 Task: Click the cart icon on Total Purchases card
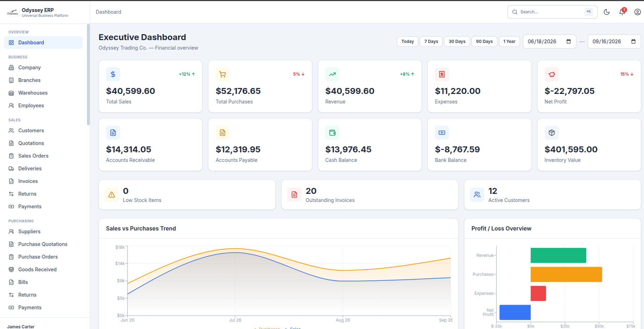[223, 74]
